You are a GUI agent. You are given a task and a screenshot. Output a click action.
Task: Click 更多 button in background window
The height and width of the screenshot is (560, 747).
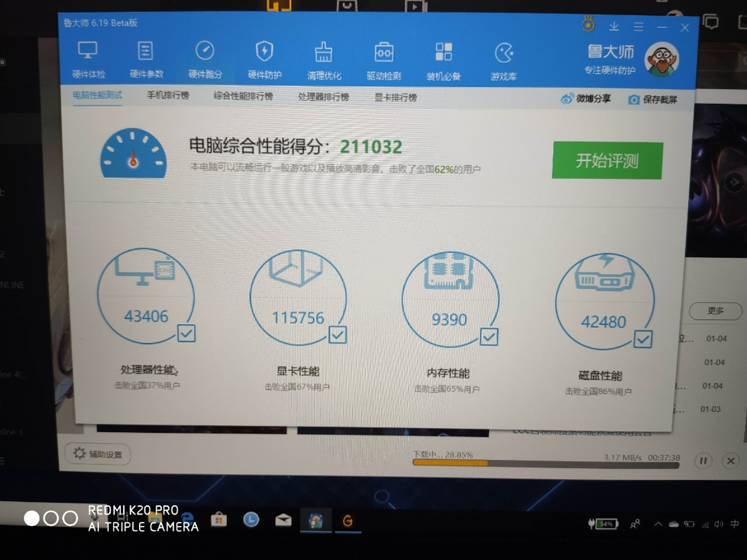[x=715, y=311]
